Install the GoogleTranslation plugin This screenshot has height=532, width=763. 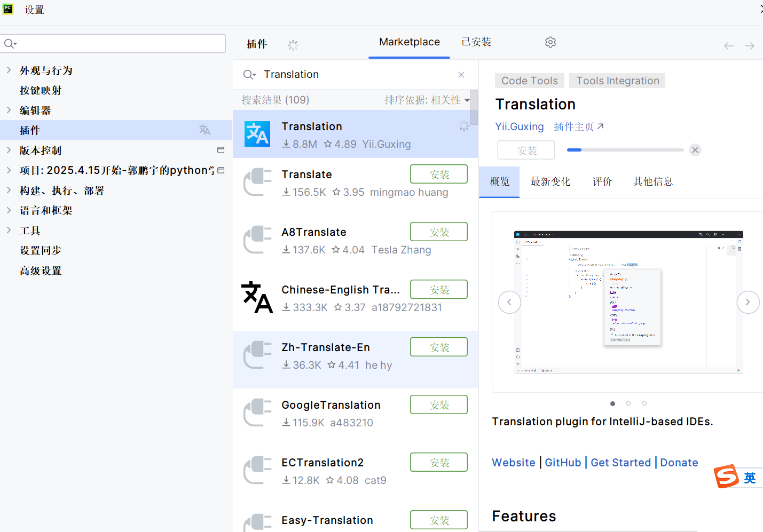[439, 404]
